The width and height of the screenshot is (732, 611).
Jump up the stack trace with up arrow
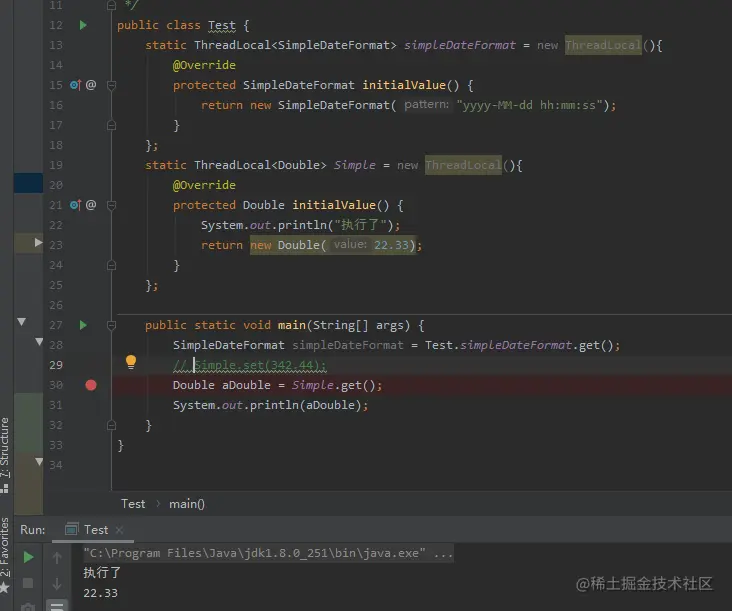pos(57,557)
